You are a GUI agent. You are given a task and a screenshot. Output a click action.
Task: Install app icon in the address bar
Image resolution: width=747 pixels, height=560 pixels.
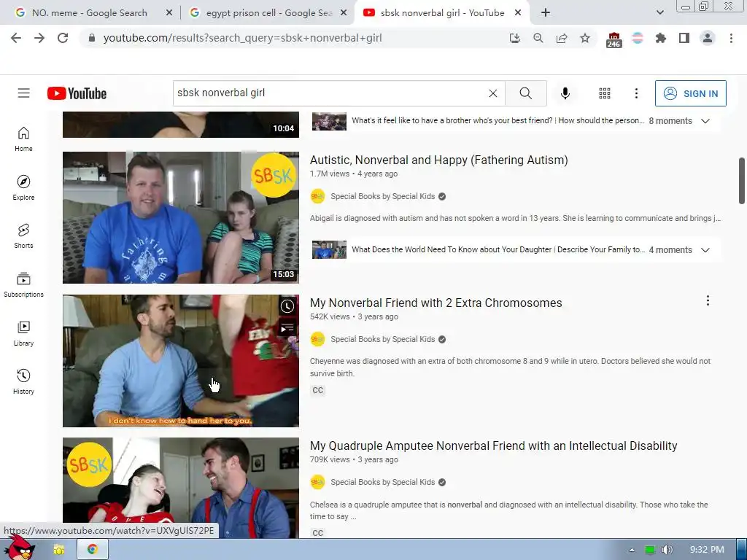point(514,38)
